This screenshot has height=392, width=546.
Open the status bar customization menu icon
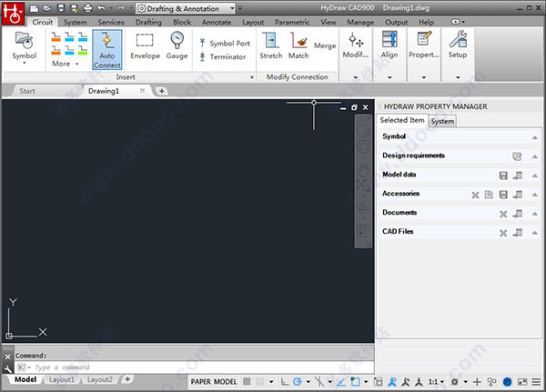536,382
